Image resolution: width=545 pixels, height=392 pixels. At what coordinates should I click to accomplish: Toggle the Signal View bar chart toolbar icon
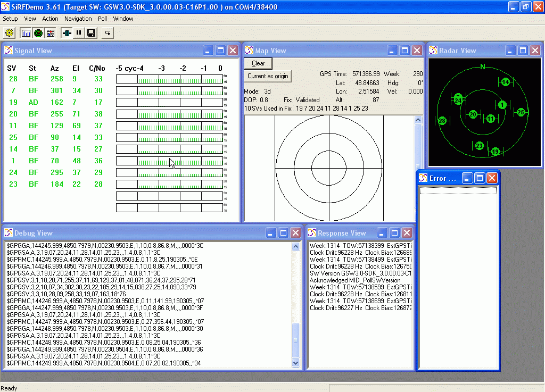(26, 33)
